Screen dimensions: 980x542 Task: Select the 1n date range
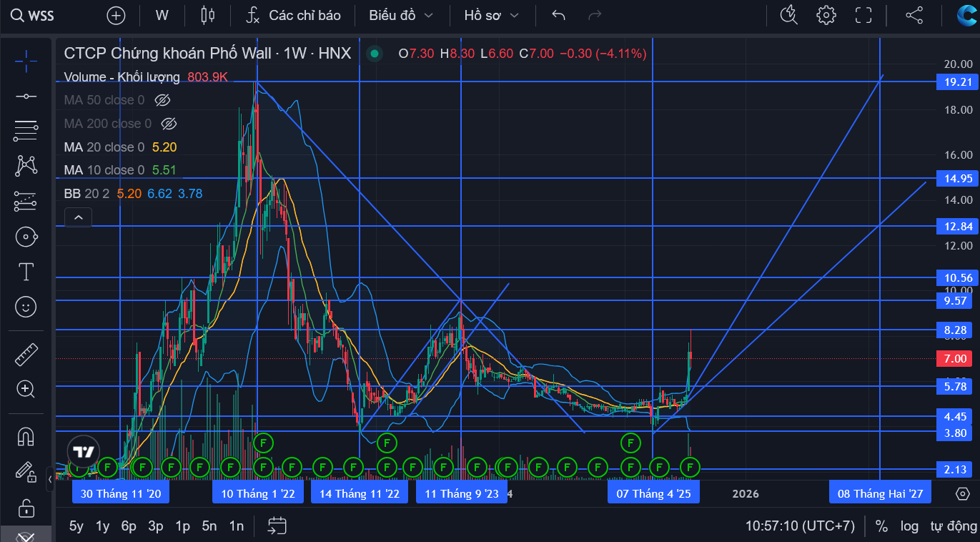click(237, 526)
